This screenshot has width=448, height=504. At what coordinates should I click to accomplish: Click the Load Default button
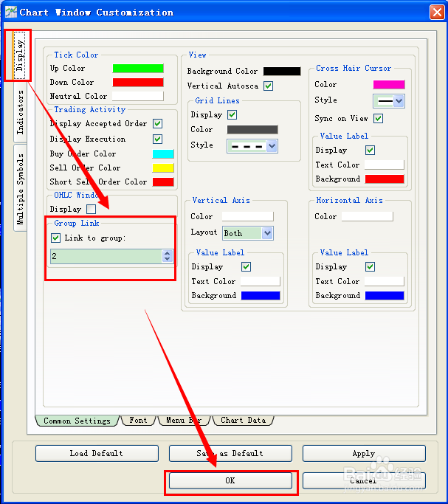click(x=97, y=454)
